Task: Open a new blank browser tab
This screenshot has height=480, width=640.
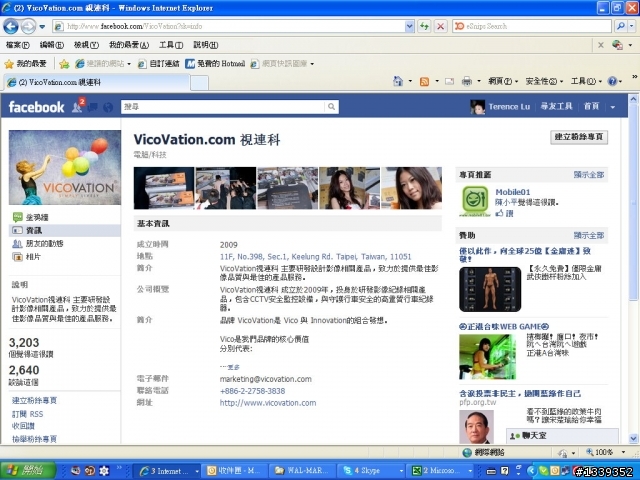Action: click(199, 83)
